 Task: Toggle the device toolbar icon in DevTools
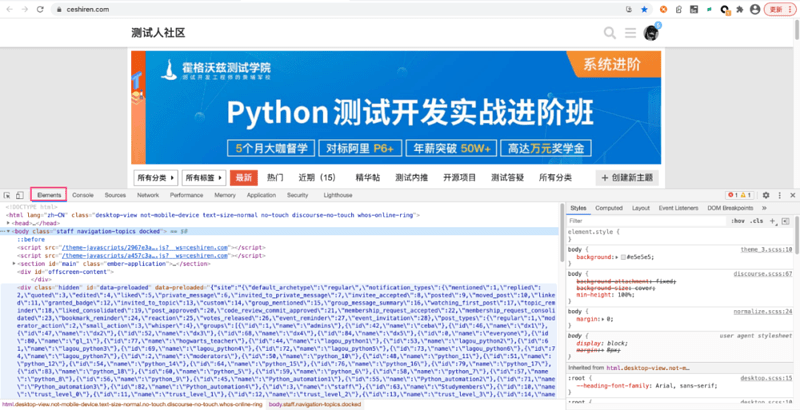19,195
